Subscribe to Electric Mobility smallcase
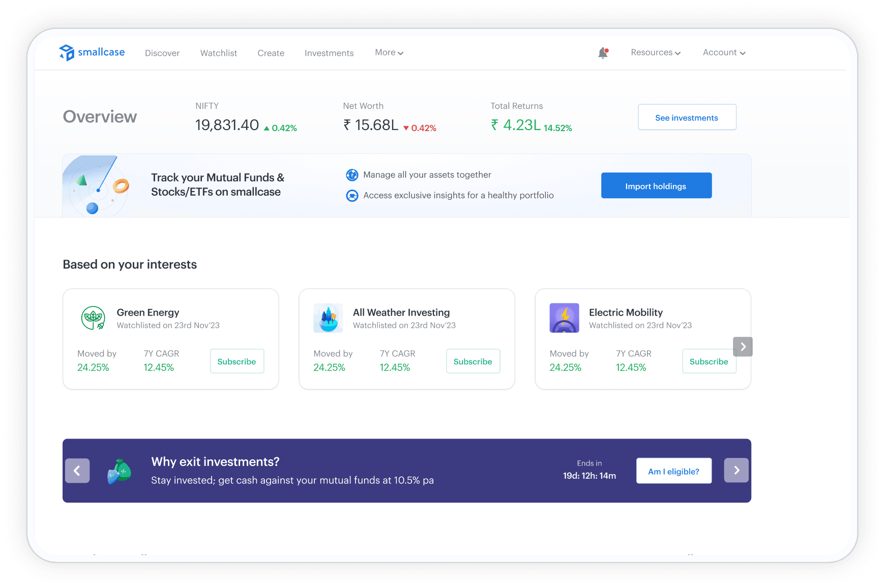 (709, 361)
